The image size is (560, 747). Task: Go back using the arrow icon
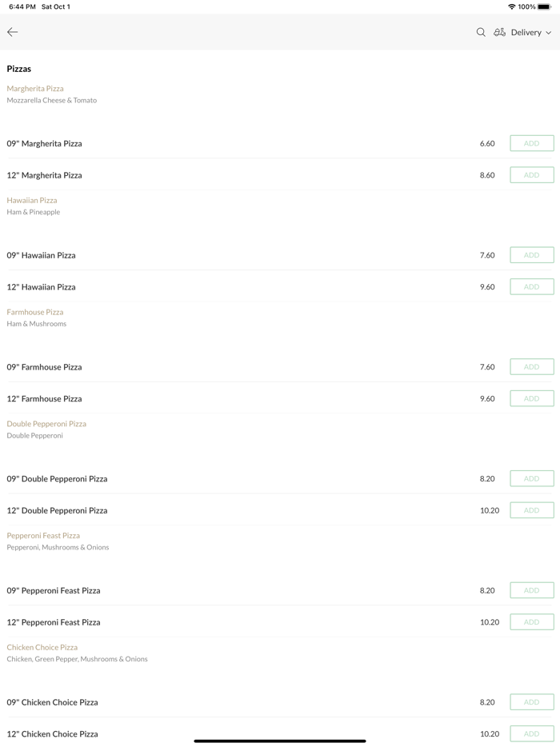(13, 32)
